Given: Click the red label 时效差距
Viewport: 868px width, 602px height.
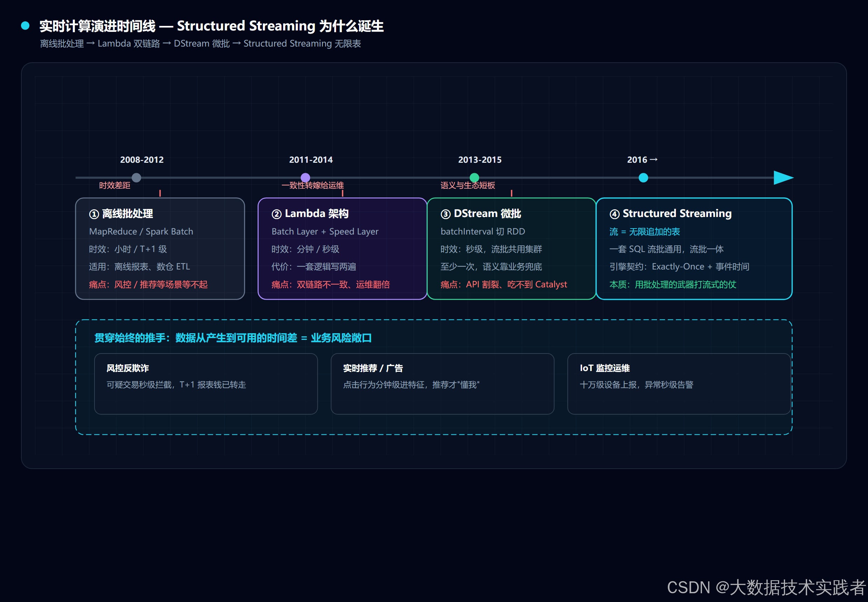Looking at the screenshot, I should point(115,185).
